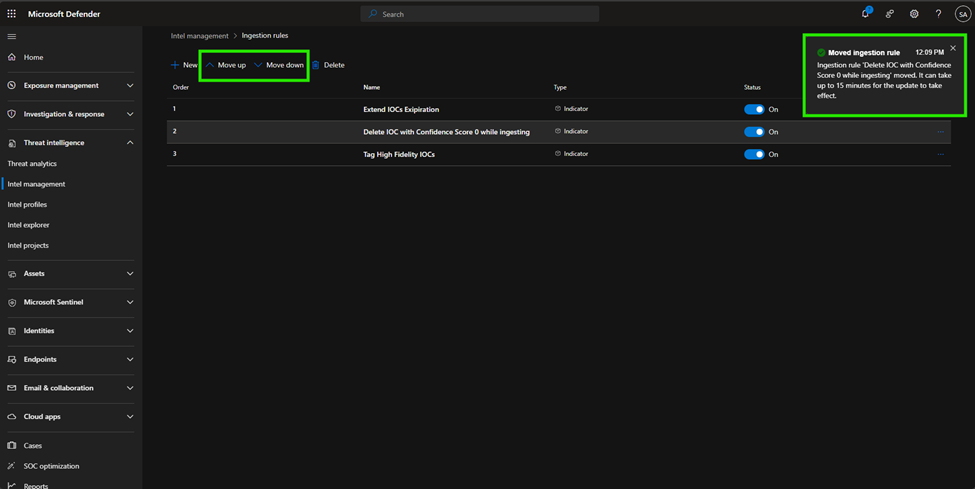Expand the Email & collaboration chevron

(130, 388)
